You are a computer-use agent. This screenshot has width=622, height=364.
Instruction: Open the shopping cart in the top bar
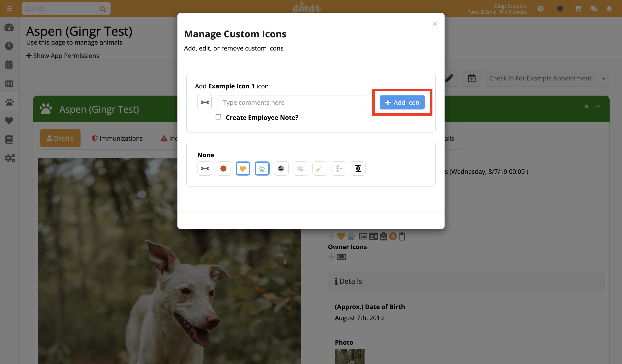click(578, 8)
